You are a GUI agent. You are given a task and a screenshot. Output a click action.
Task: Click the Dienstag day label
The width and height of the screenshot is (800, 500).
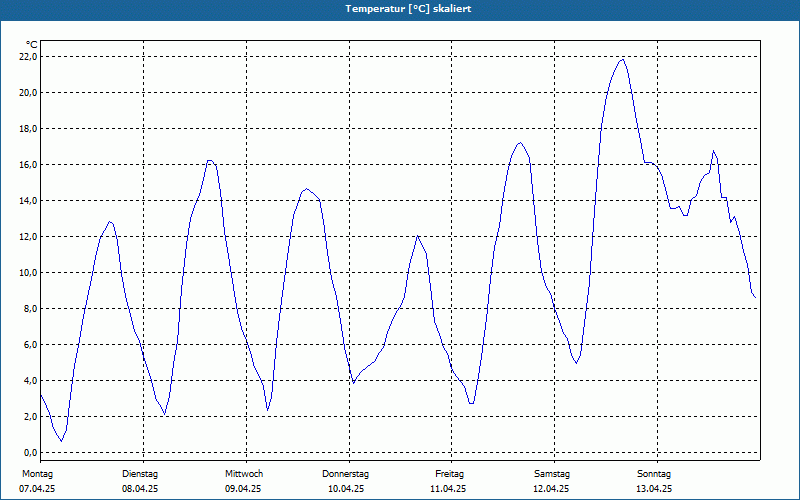click(x=140, y=474)
